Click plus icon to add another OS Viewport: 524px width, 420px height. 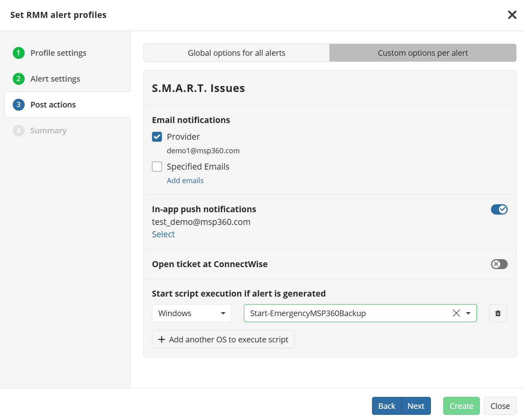pyautogui.click(x=162, y=340)
